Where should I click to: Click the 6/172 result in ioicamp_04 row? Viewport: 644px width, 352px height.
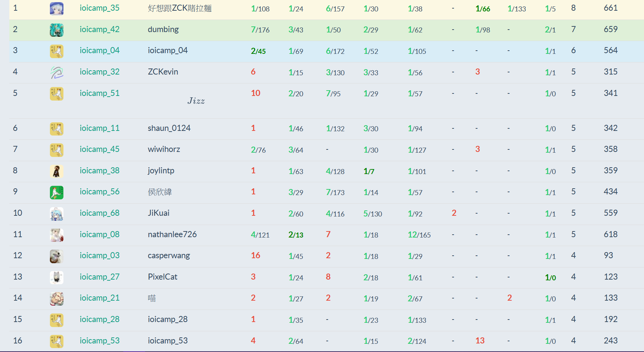335,51
